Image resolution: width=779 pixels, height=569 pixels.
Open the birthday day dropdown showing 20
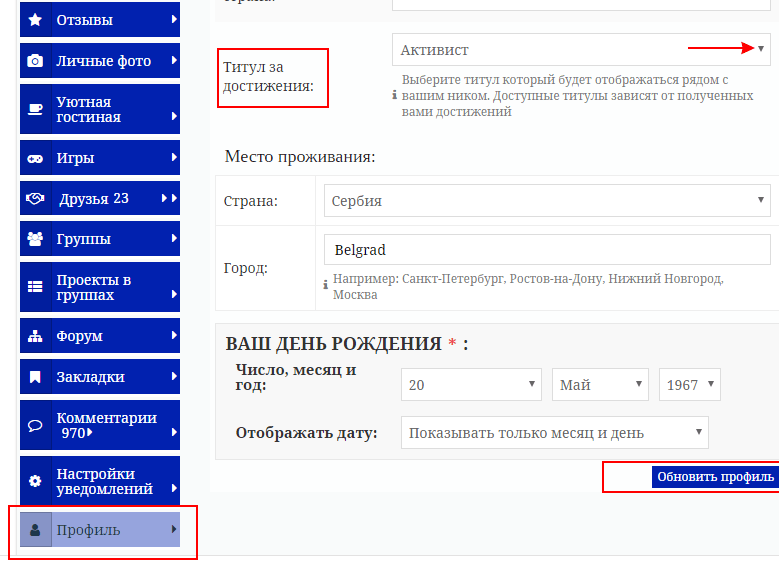point(471,385)
